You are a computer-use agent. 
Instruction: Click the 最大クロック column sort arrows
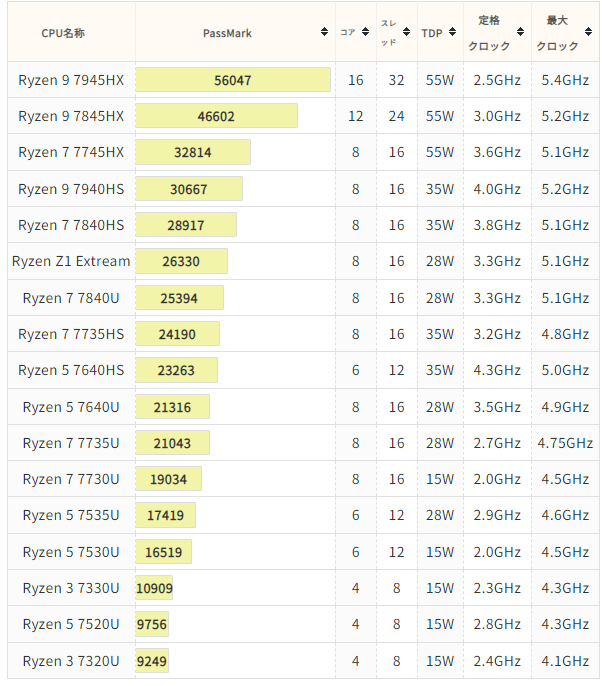(588, 33)
